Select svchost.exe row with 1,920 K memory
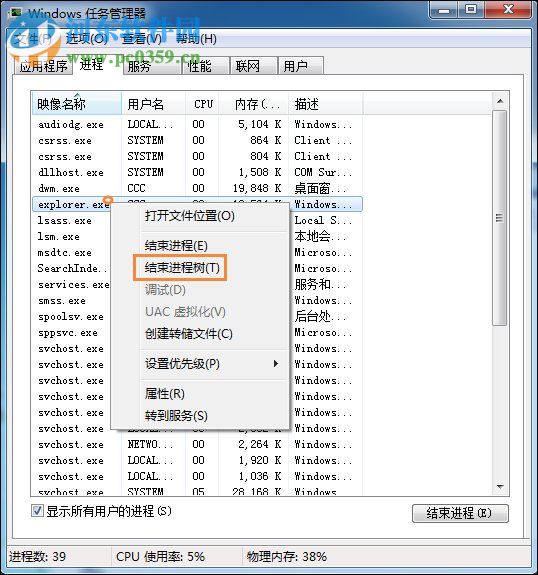538x575 pixels. 197,461
